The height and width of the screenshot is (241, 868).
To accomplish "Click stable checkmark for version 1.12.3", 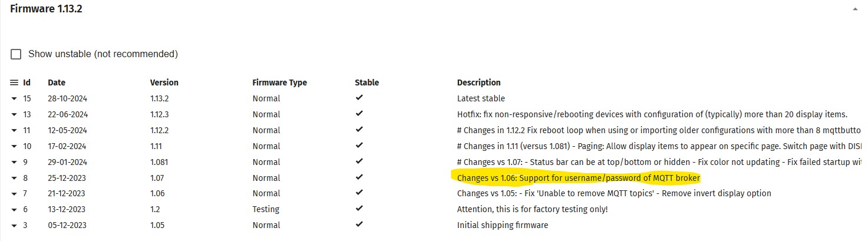I will [x=359, y=114].
